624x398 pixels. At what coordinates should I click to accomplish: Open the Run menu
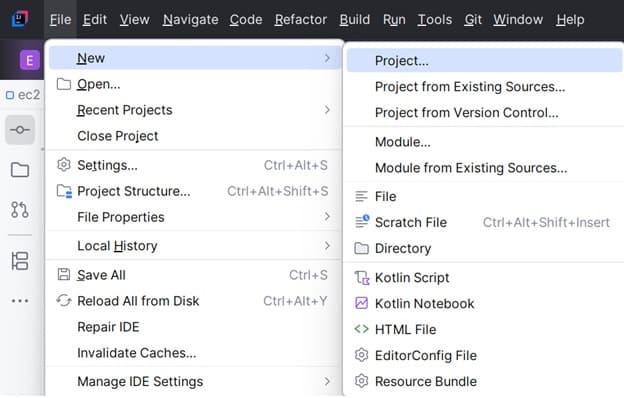394,20
